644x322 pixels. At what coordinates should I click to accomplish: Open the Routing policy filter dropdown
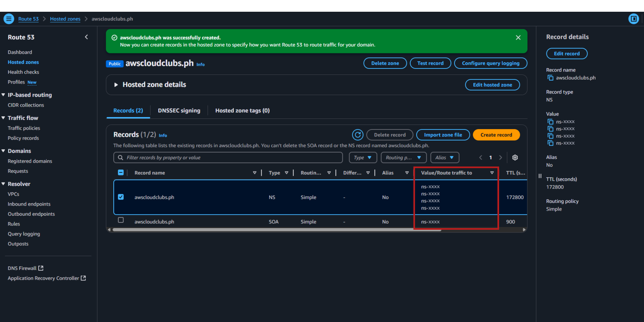pyautogui.click(x=404, y=158)
